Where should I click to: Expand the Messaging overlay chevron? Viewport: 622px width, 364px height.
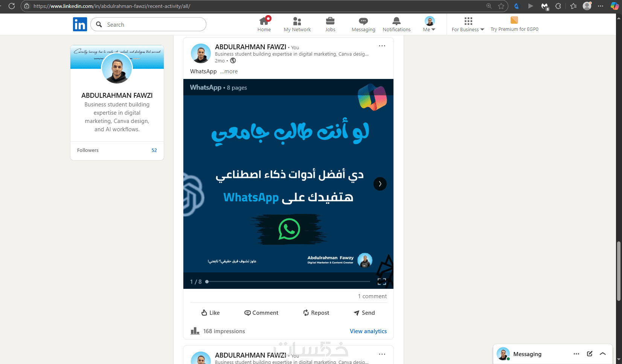pyautogui.click(x=603, y=354)
